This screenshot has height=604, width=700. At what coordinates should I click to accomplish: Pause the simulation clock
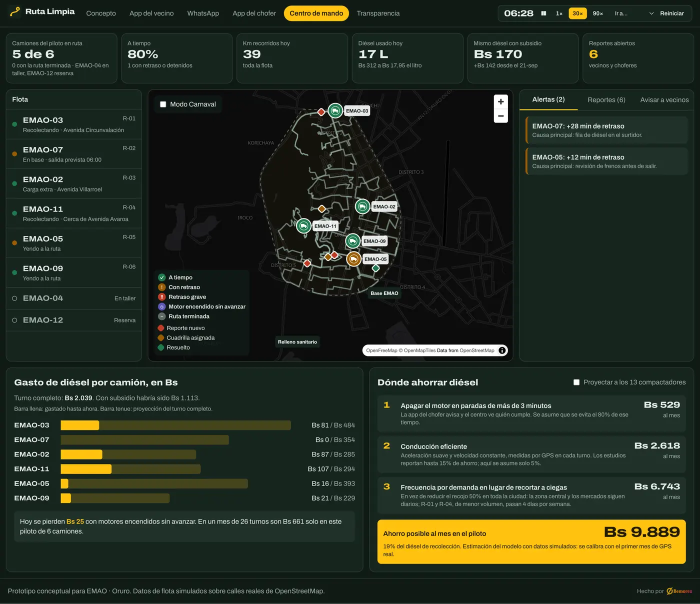(x=543, y=13)
